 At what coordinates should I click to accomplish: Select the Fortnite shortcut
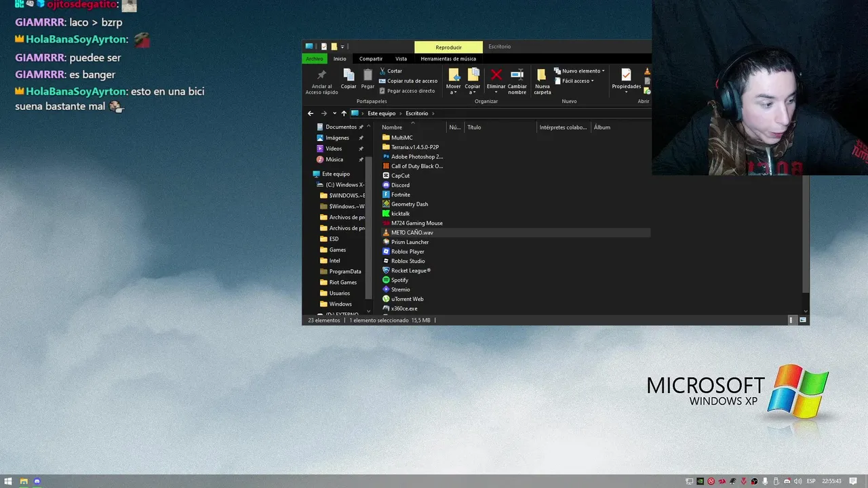point(396,195)
